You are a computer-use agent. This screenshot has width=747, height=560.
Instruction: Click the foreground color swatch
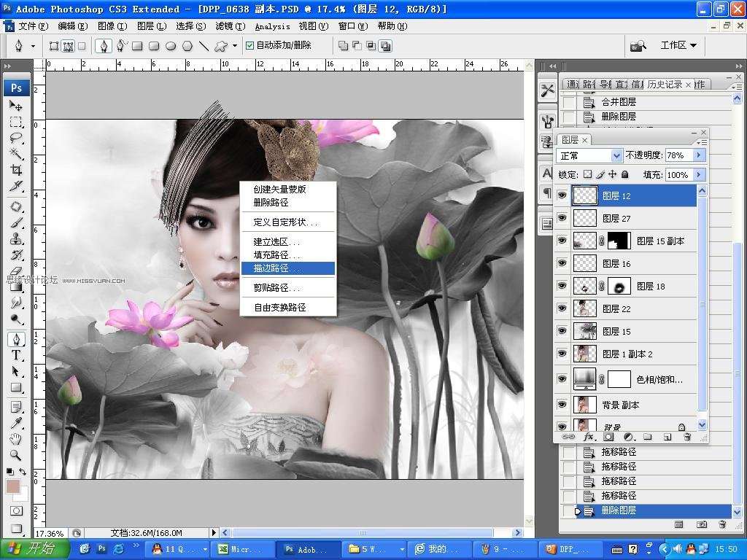(x=13, y=486)
